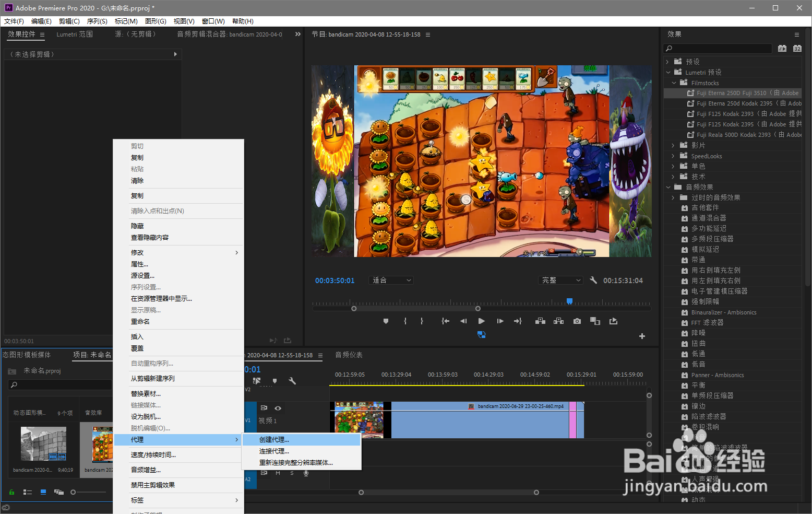Screen dimensions: 812x514
Task: Solo audio track S button
Action: pos(292,473)
